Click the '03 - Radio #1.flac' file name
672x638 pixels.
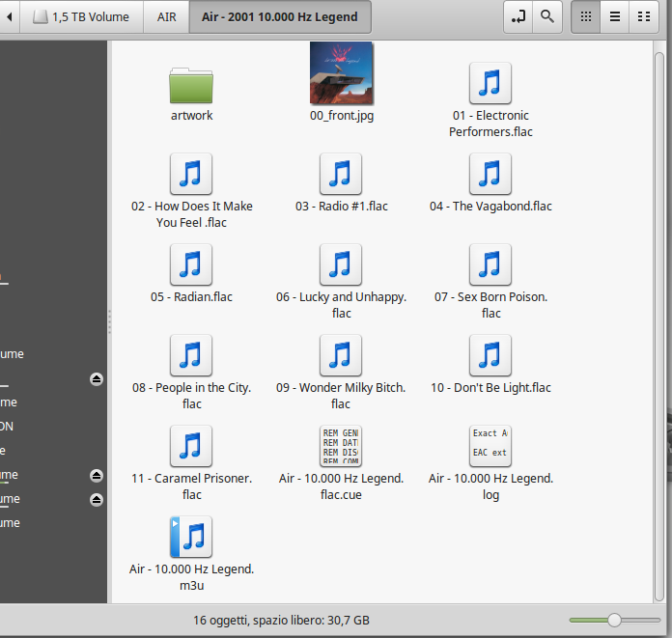pyautogui.click(x=342, y=207)
